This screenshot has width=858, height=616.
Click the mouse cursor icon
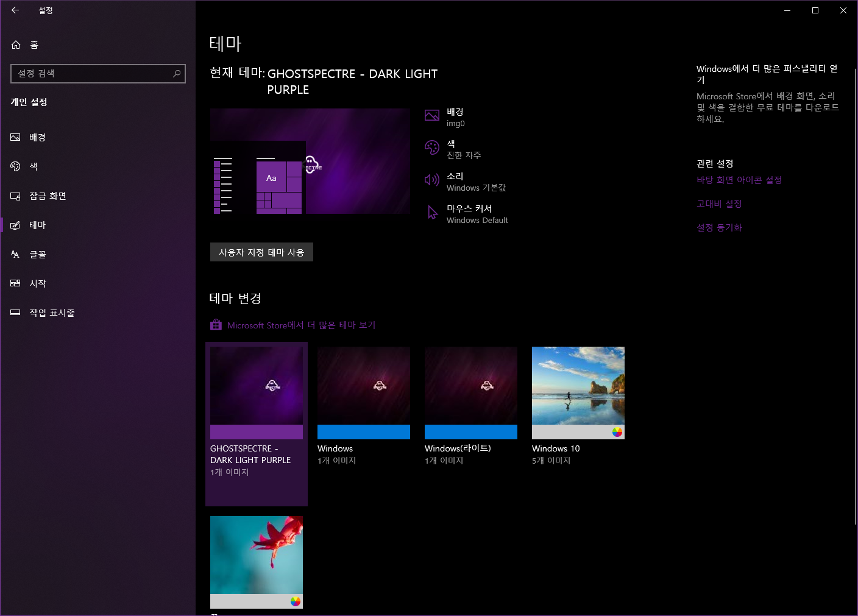click(x=433, y=212)
